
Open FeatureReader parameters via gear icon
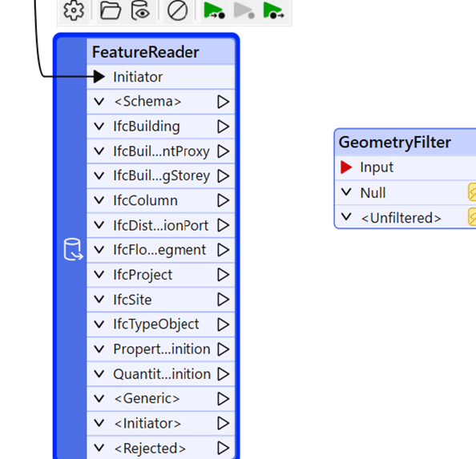pos(74,10)
